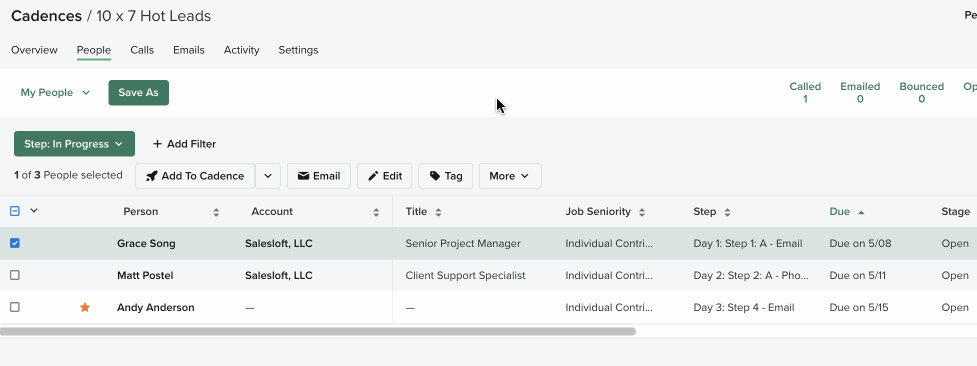The height and width of the screenshot is (366, 977).
Task: Sort by Title column arrows icon
Action: click(438, 212)
